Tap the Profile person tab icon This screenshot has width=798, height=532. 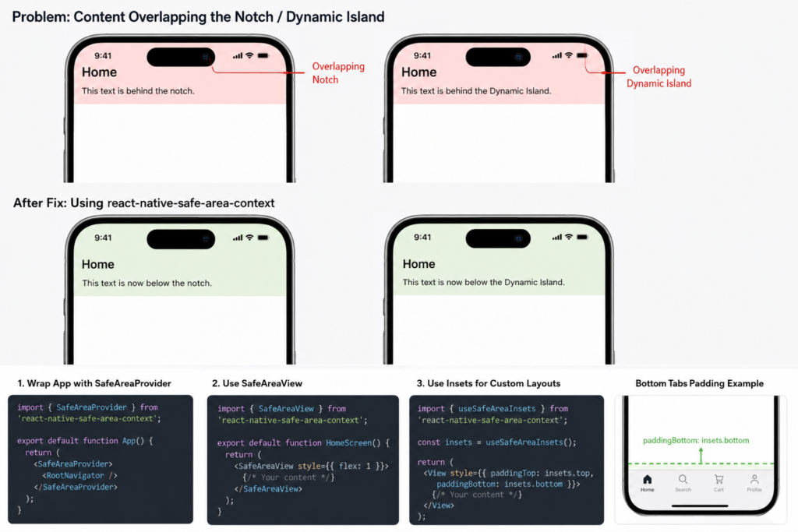coord(754,479)
